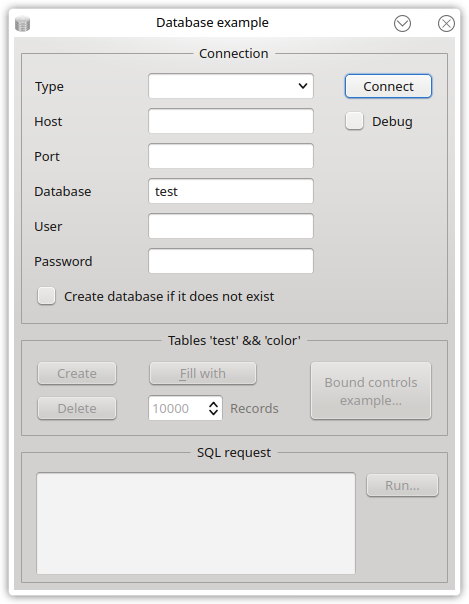Click the Create table button
Screen dimensions: 469x604
coord(77,373)
